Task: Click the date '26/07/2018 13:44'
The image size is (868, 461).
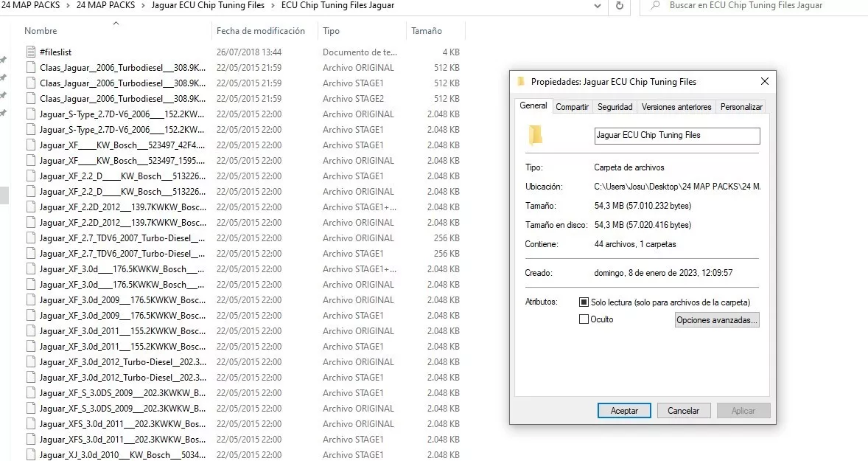Action: [248, 52]
